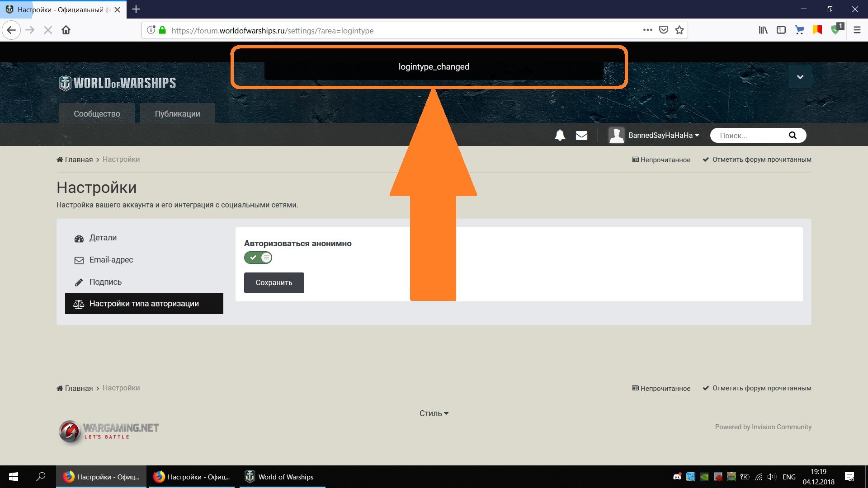This screenshot has width=868, height=488.
Task: Click the shopping cart extension icon
Action: click(x=799, y=30)
